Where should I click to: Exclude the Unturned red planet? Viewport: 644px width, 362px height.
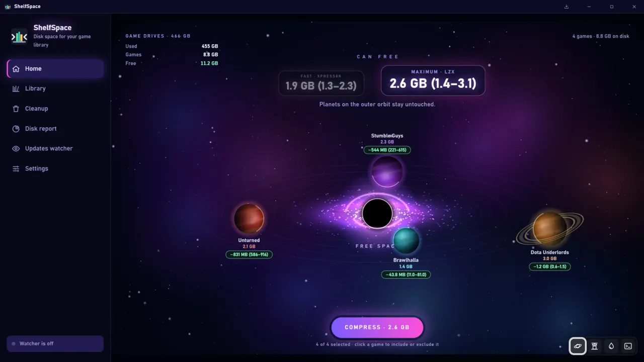[249, 219]
